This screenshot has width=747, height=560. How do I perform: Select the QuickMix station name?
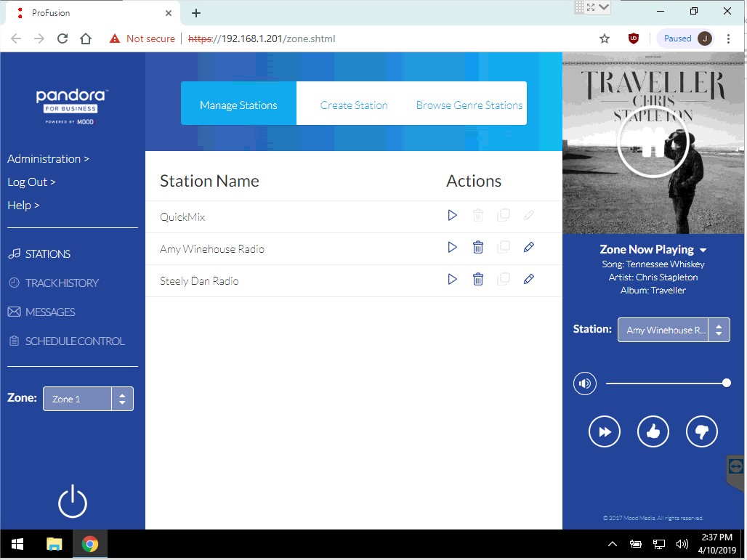[182, 217]
